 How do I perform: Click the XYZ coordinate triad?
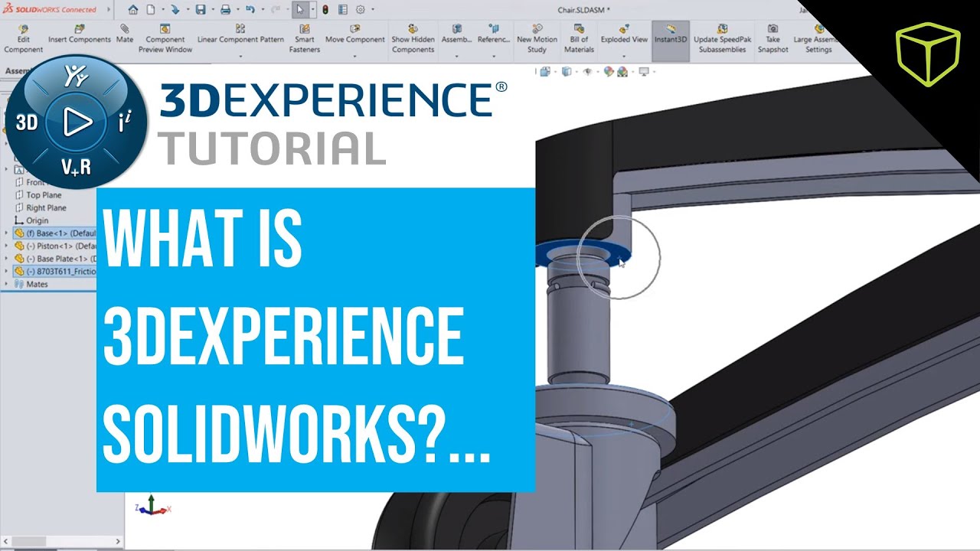pyautogui.click(x=152, y=504)
